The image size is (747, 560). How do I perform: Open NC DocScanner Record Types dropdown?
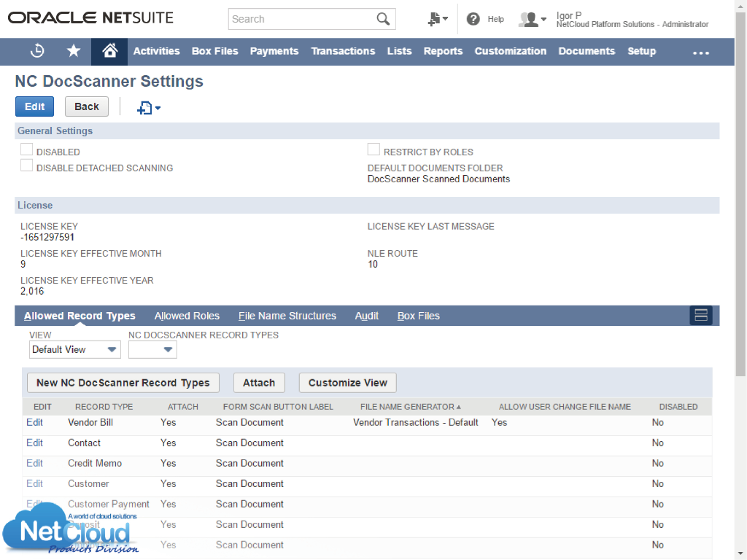[x=152, y=349]
